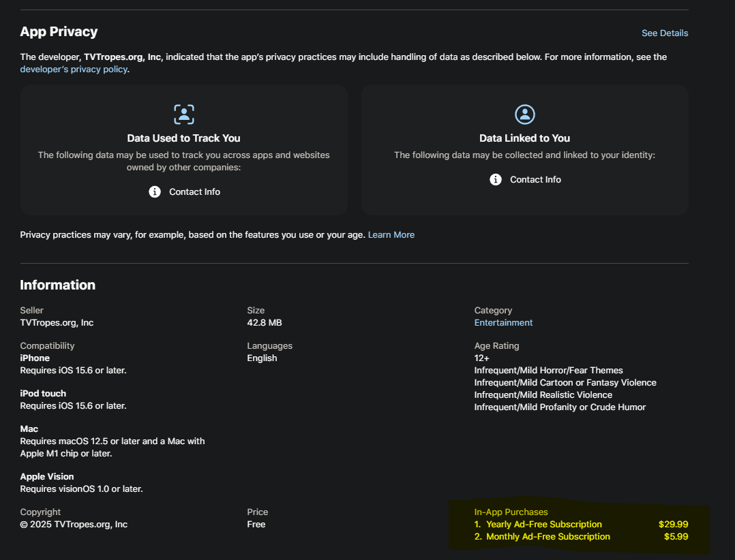Click the iPhone compatibility label
This screenshot has width=735, height=560.
35,358
